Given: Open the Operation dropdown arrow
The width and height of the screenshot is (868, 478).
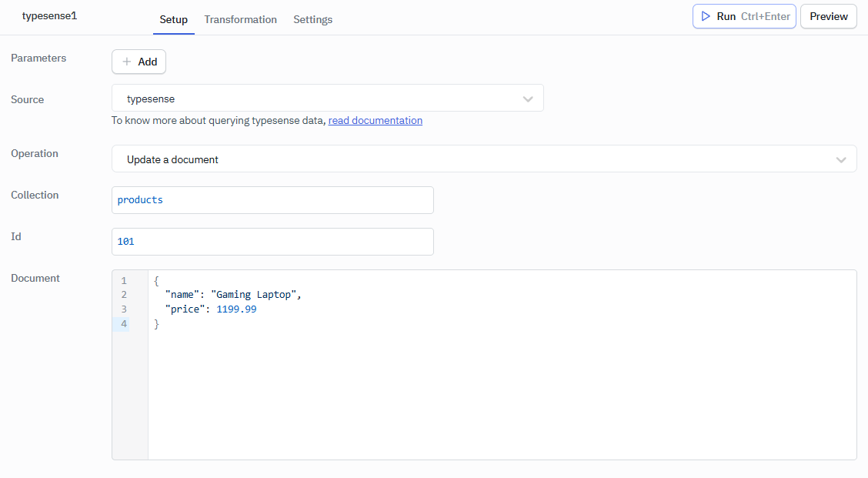Looking at the screenshot, I should (x=841, y=159).
